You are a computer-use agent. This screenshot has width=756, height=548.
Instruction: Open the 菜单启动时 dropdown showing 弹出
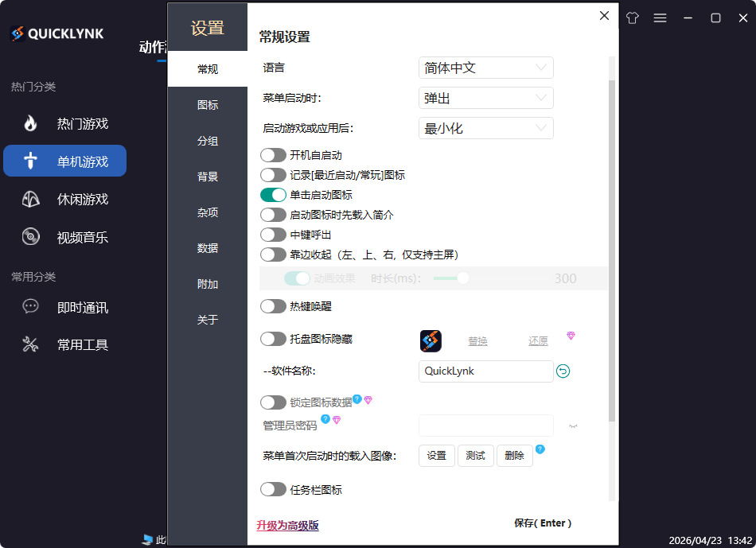pyautogui.click(x=485, y=98)
